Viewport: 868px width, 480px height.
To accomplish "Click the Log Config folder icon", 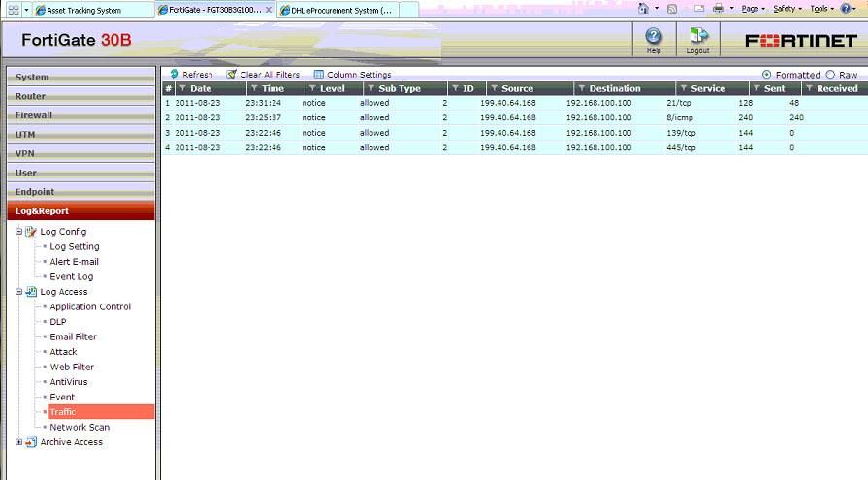I will [x=31, y=232].
